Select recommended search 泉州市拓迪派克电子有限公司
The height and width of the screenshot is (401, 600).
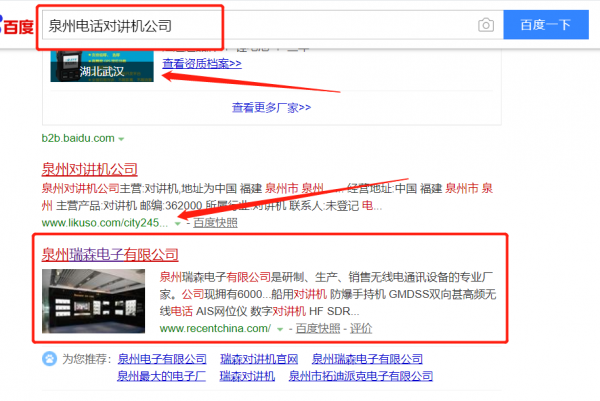point(361,376)
